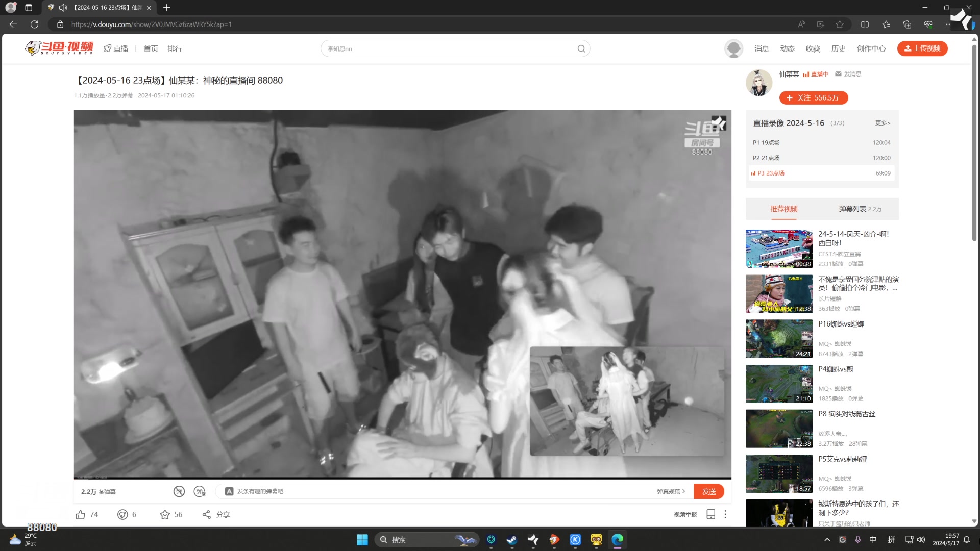This screenshot has height=551, width=980.
Task: Open the three-dot more options below the video
Action: click(x=725, y=514)
